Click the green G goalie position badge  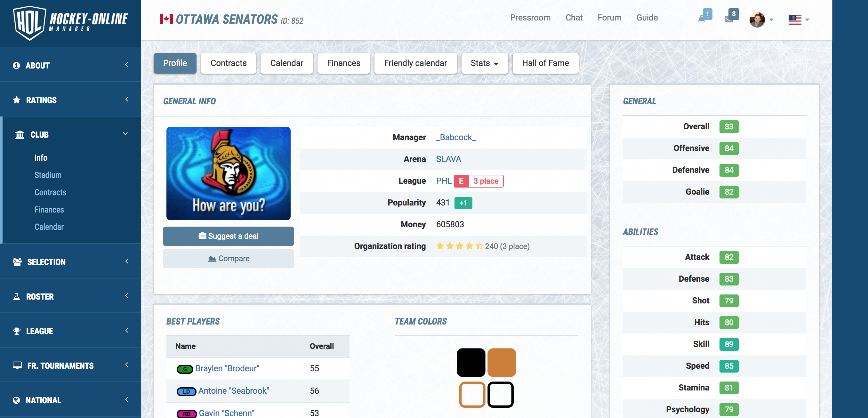click(185, 369)
